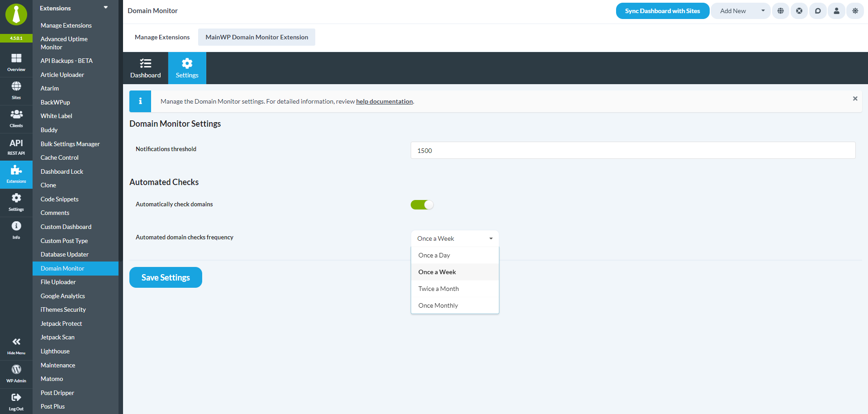Screen dimensions: 868x414
Task: Open the Sites globe icon
Action: click(x=16, y=86)
